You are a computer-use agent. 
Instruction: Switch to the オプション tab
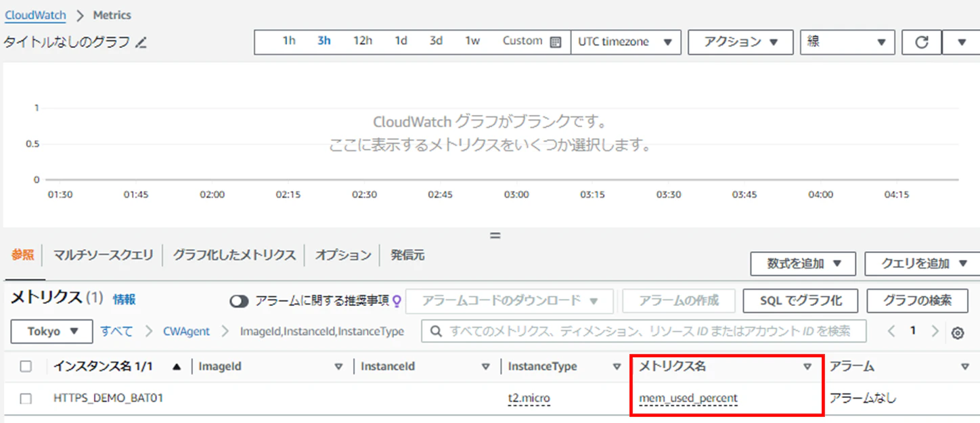tap(343, 255)
